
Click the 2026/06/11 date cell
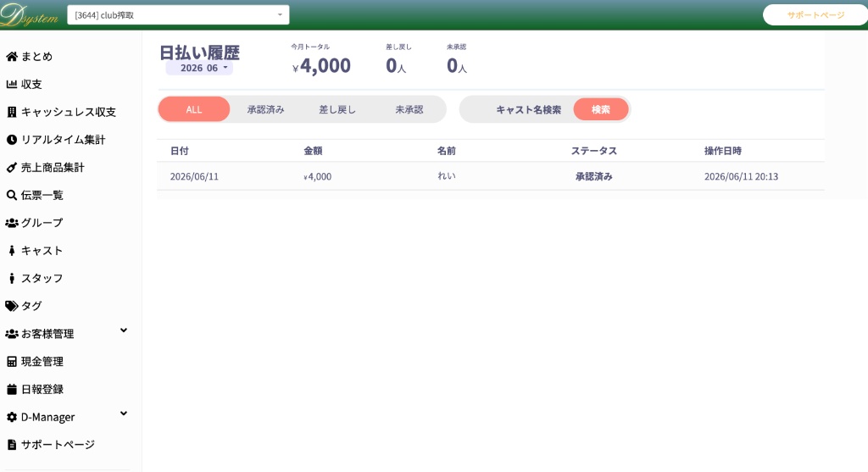(194, 176)
